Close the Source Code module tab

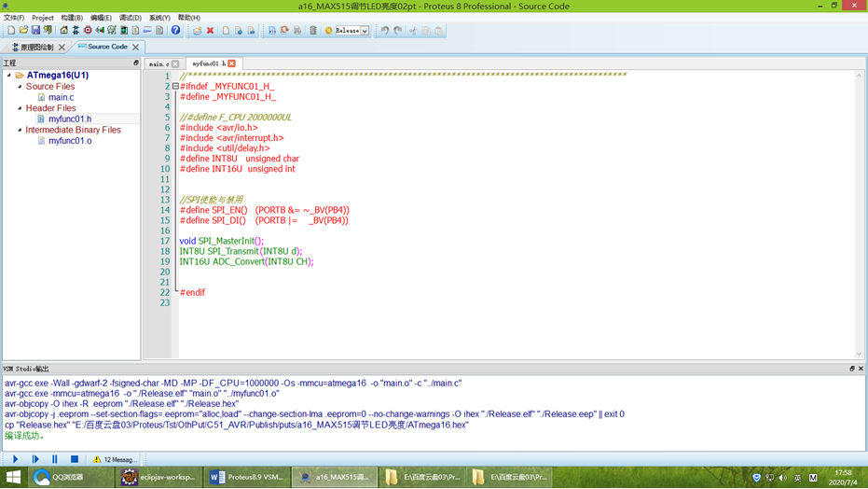(x=135, y=47)
